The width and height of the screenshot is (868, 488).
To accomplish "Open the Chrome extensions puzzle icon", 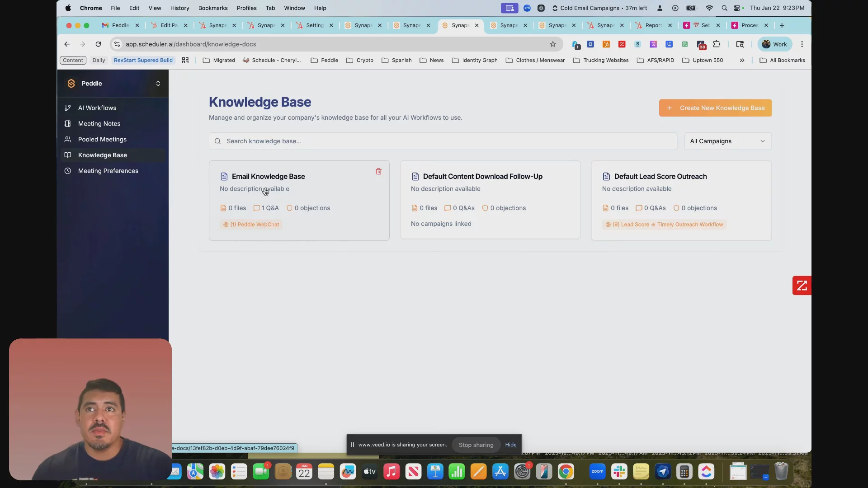I will pyautogui.click(x=717, y=44).
